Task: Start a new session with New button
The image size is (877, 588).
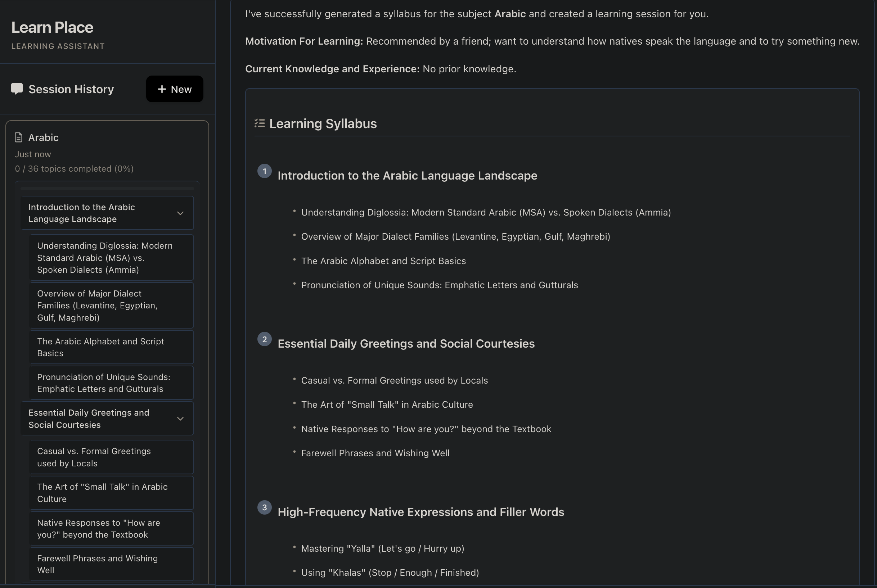Action: tap(174, 89)
